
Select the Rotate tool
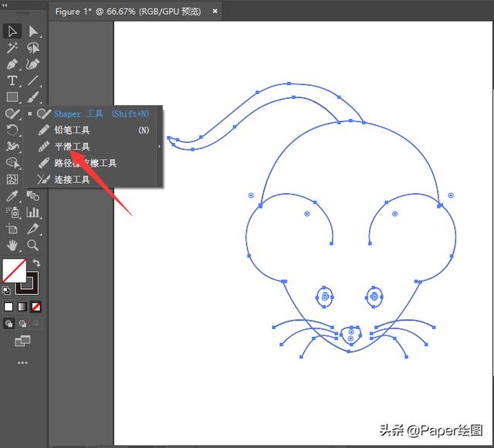click(12, 130)
